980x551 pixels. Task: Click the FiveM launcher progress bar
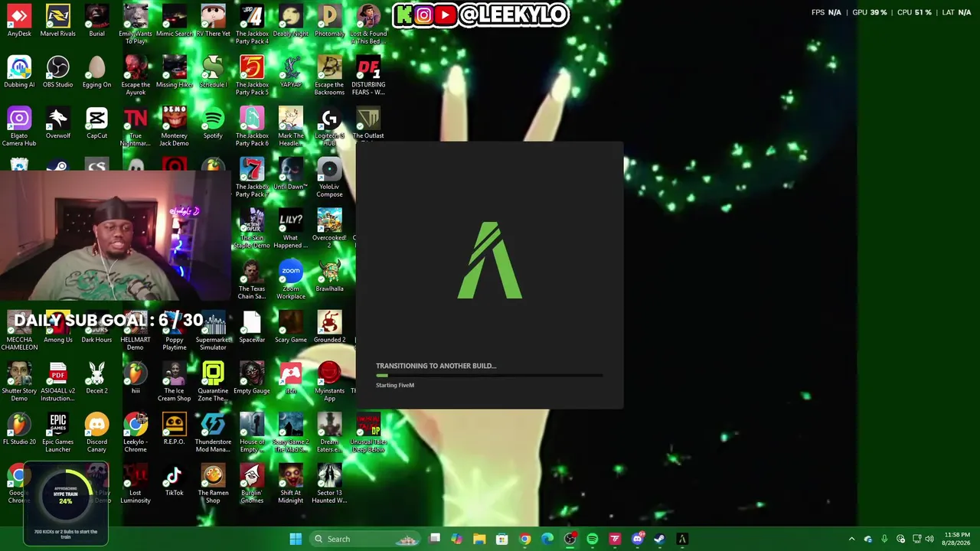pyautogui.click(x=489, y=375)
